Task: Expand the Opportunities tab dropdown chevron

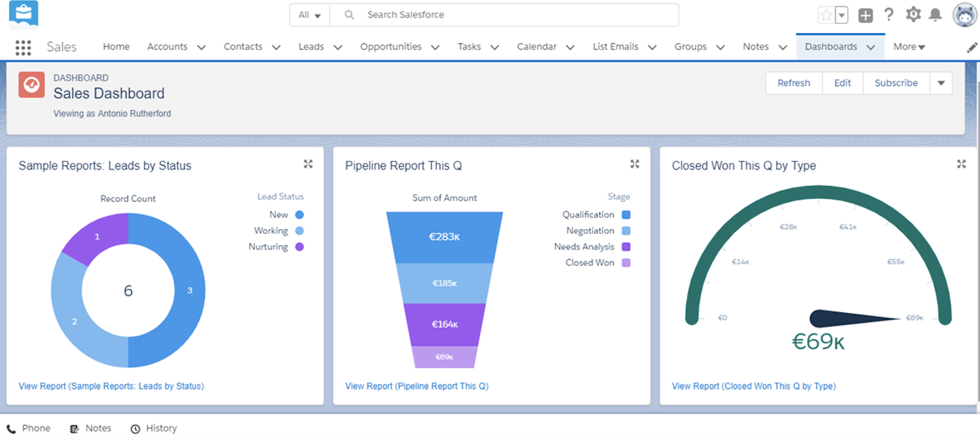Action: pos(435,47)
